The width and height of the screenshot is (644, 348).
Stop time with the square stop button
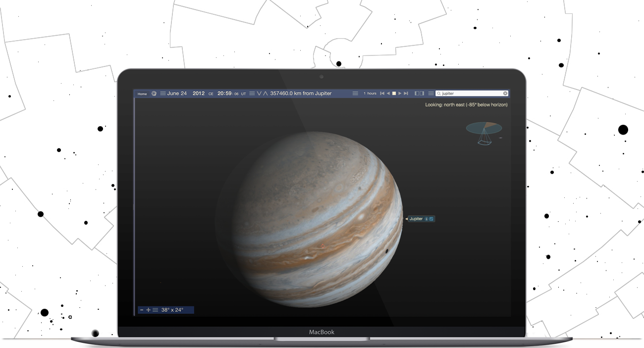(x=394, y=93)
